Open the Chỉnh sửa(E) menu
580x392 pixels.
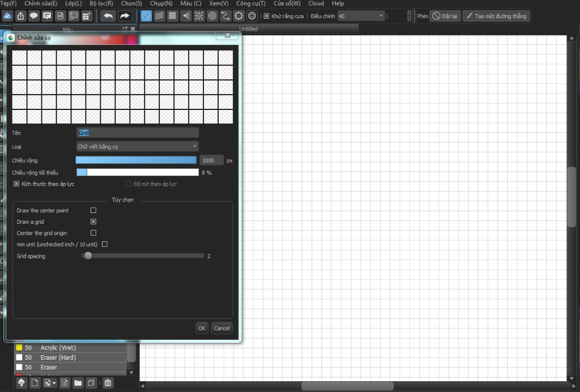point(41,3)
